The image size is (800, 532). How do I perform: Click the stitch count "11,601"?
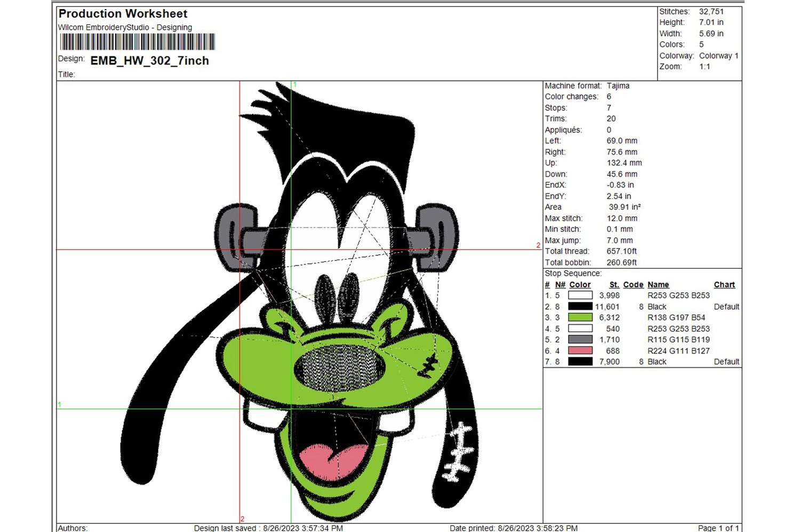(607, 307)
